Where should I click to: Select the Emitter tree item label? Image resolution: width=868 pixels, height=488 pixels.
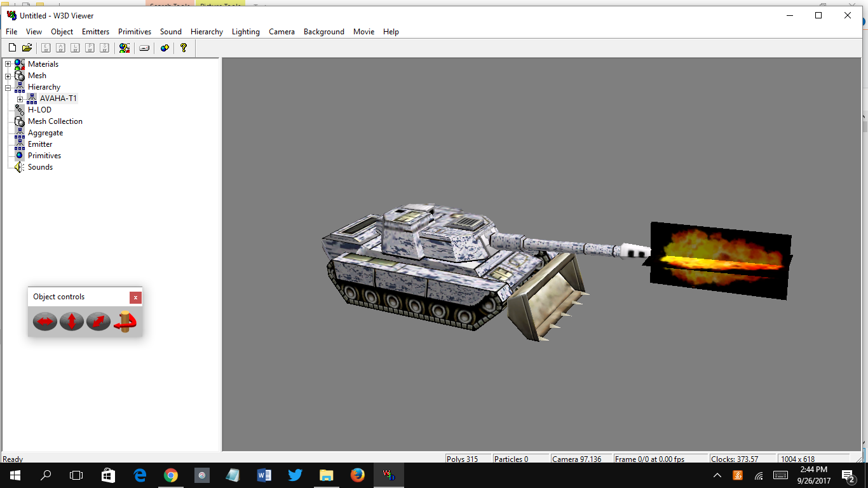pos(40,144)
